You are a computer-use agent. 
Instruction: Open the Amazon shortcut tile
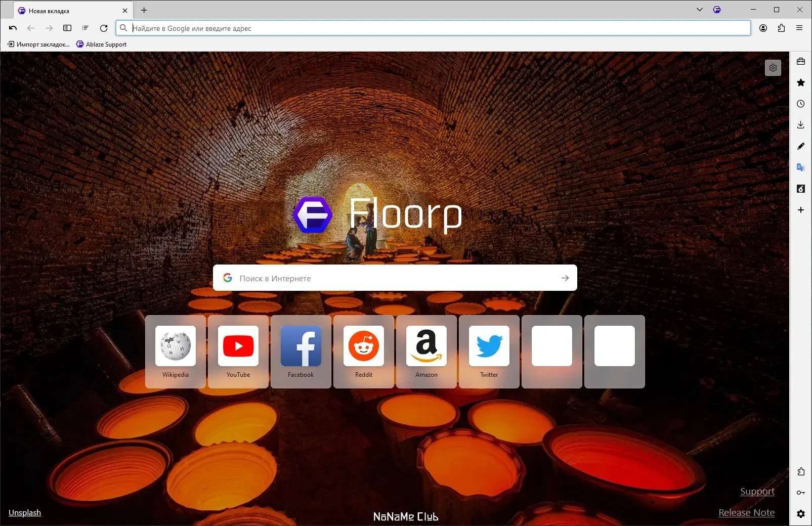coord(426,352)
